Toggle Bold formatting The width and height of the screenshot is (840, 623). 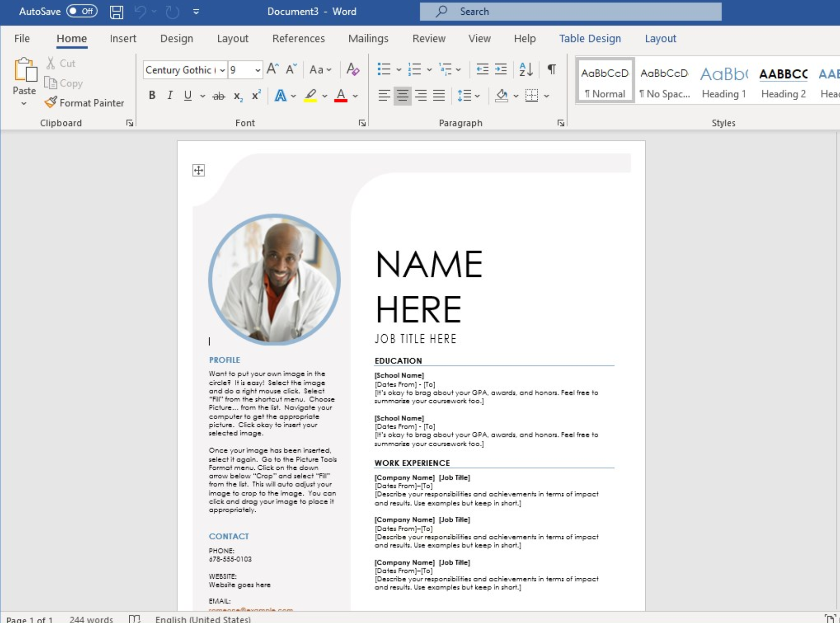[x=152, y=96]
